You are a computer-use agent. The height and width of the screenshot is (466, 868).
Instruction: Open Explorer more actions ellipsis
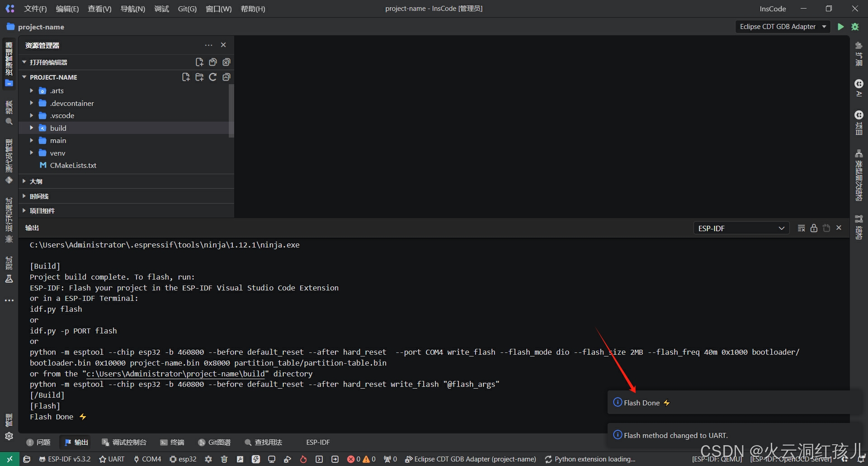click(208, 45)
